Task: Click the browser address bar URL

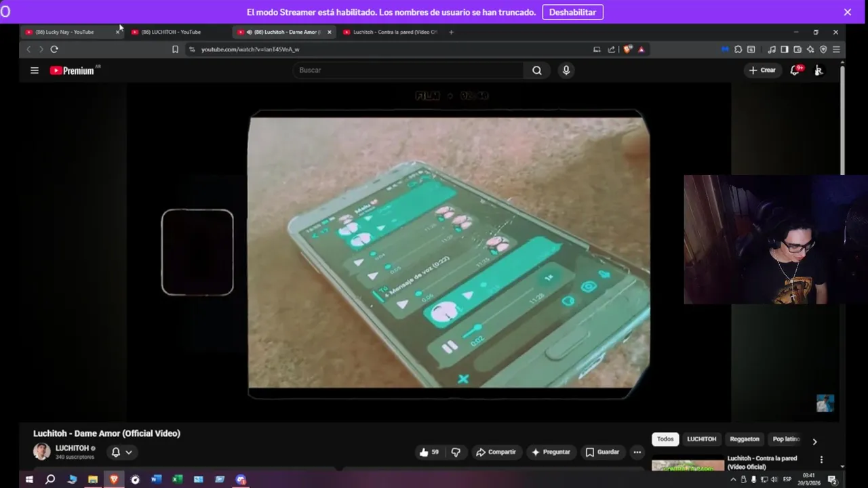Action: [x=250, y=49]
